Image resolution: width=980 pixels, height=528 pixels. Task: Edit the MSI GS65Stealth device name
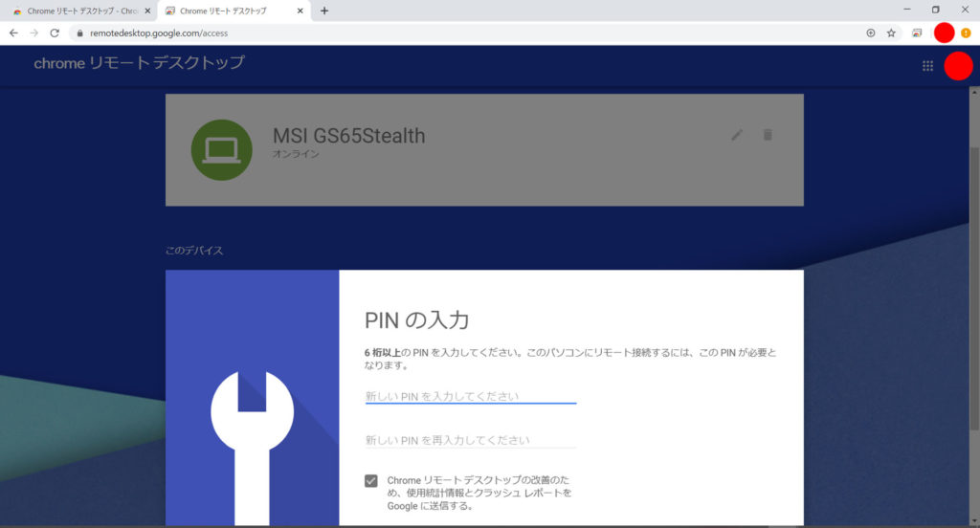tap(737, 135)
